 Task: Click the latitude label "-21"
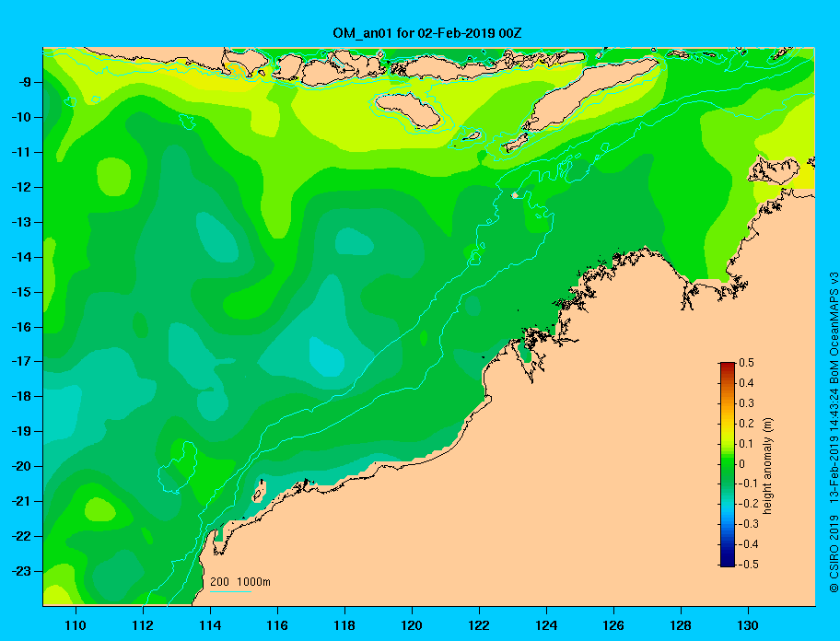[20, 502]
